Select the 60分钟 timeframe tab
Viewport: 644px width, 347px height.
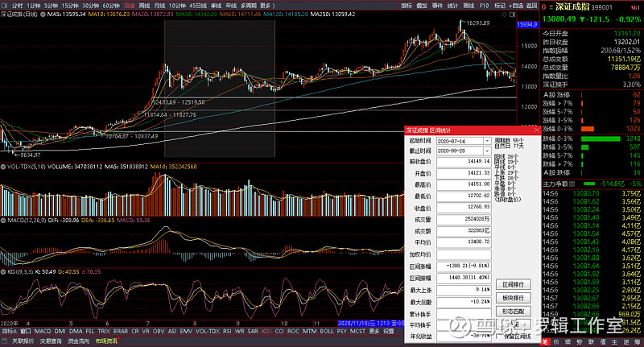pyautogui.click(x=112, y=5)
